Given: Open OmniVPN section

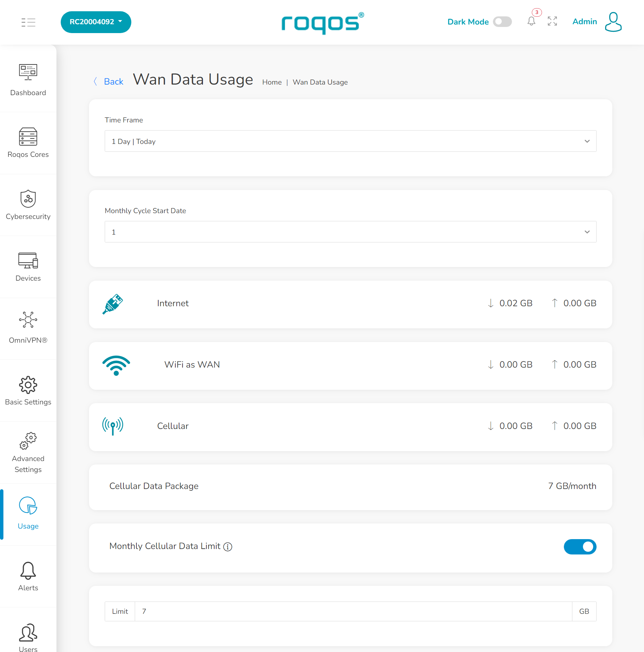Looking at the screenshot, I should 28,329.
